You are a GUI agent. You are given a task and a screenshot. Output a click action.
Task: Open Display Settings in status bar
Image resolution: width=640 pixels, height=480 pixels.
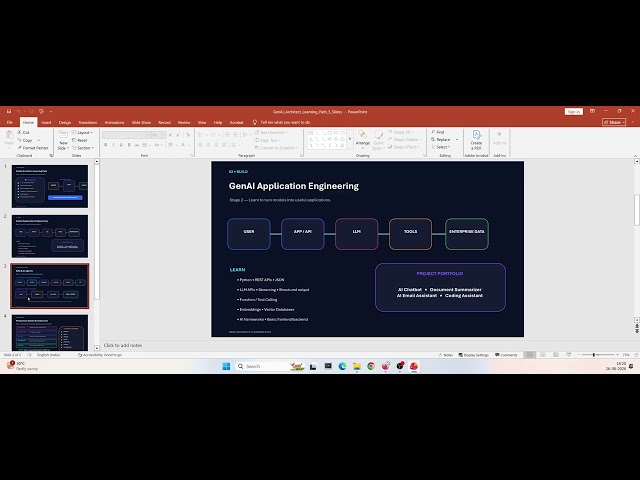click(x=473, y=355)
